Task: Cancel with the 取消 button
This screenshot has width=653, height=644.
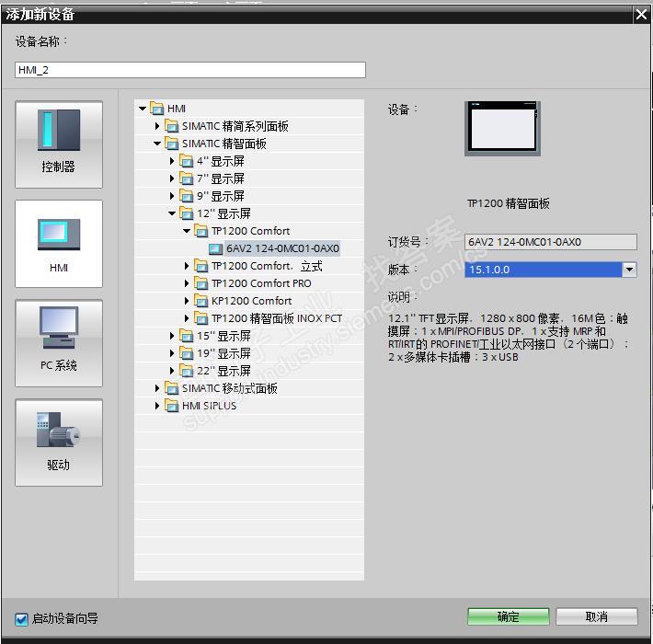Action: click(x=596, y=616)
